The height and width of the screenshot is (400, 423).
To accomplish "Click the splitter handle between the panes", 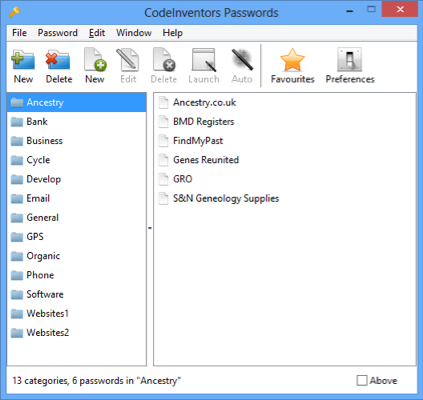I will 150,228.
